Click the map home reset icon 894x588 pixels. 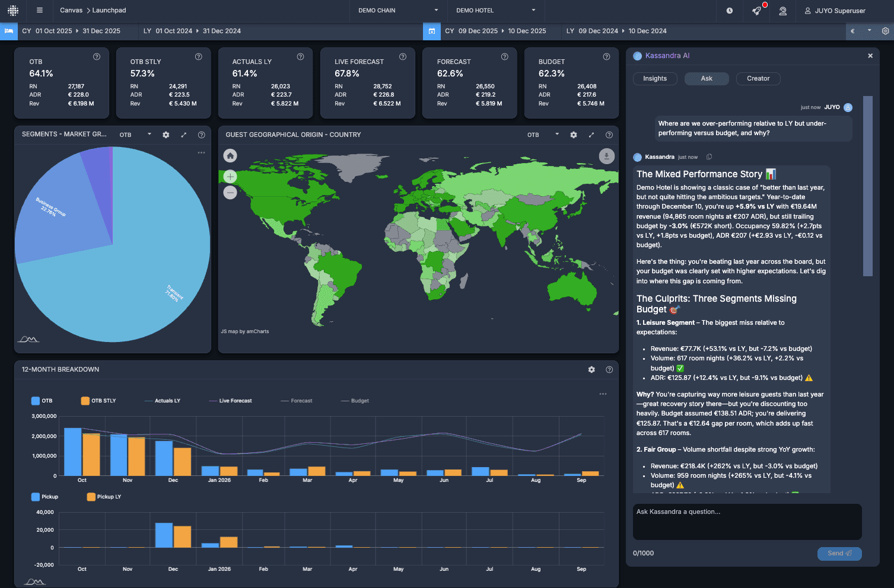point(230,156)
